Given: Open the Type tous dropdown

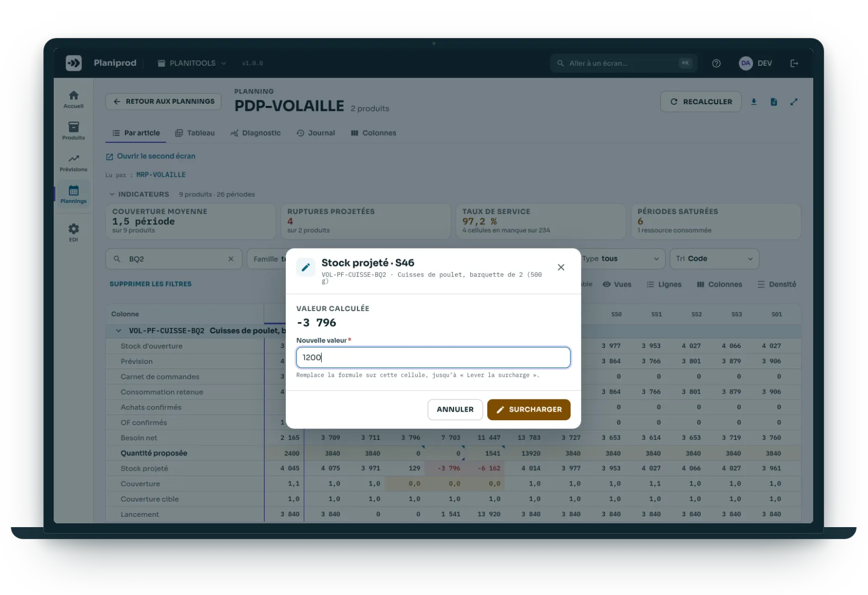Looking at the screenshot, I should pos(622,259).
